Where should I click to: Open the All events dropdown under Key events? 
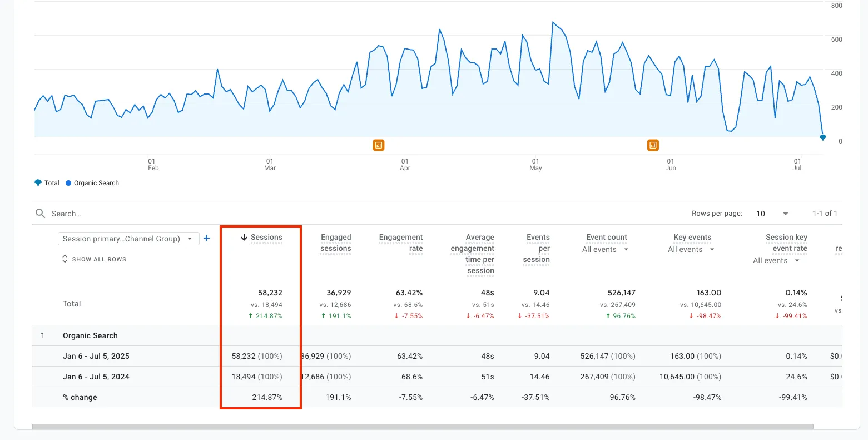click(691, 249)
